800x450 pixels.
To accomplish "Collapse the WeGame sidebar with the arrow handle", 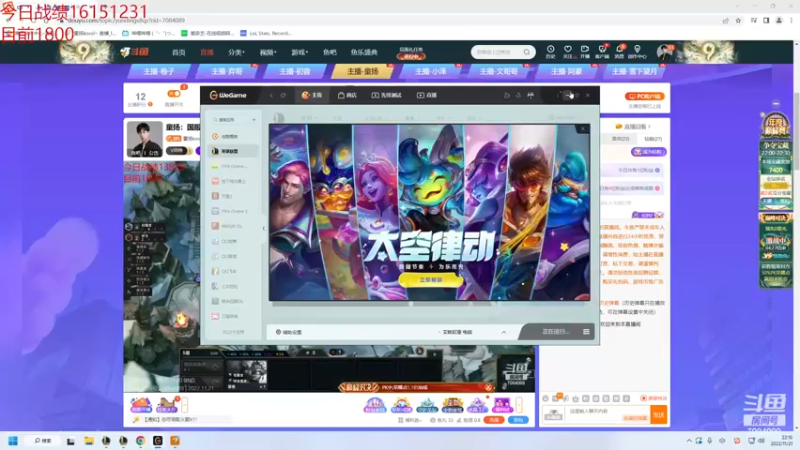I will (264, 228).
